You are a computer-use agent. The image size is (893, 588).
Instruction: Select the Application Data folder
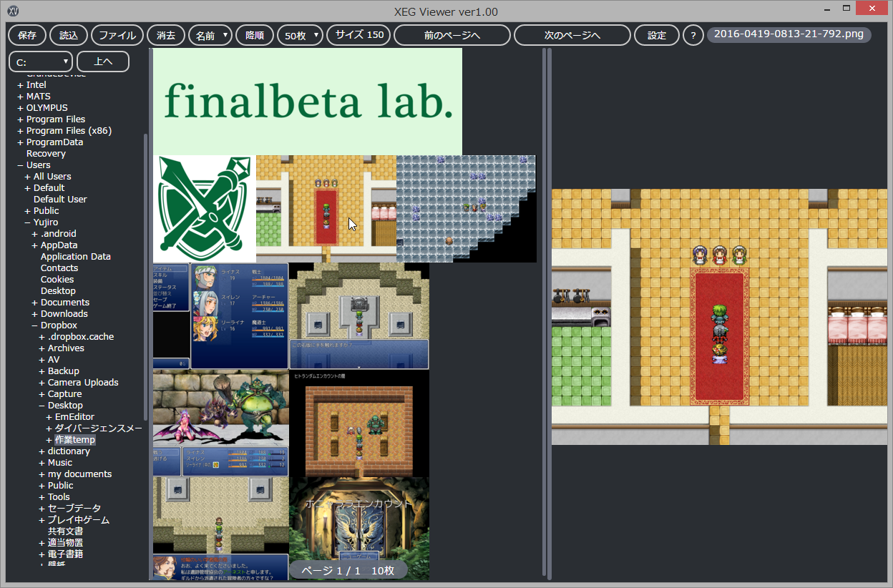pos(76,257)
